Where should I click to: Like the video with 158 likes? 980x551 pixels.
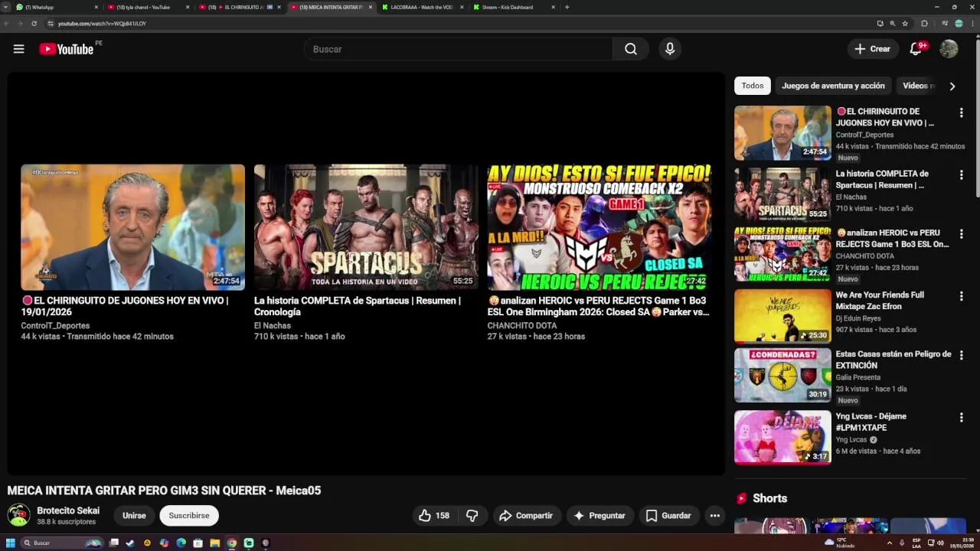(x=434, y=516)
